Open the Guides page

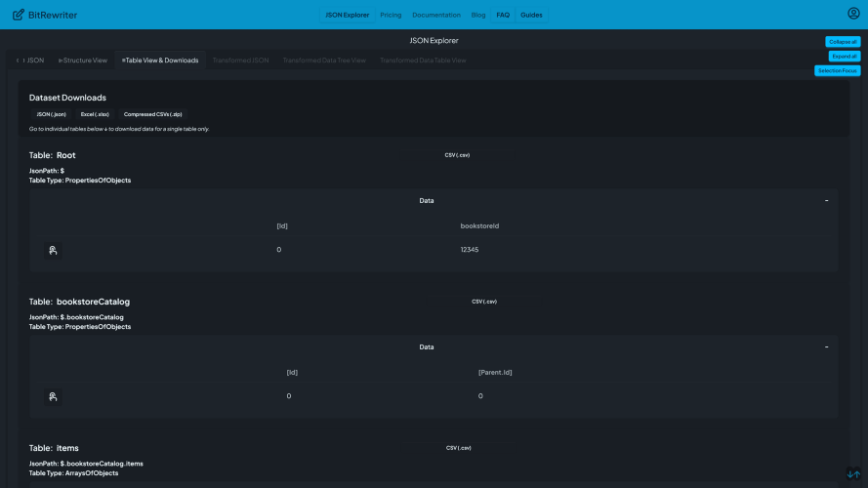(531, 15)
